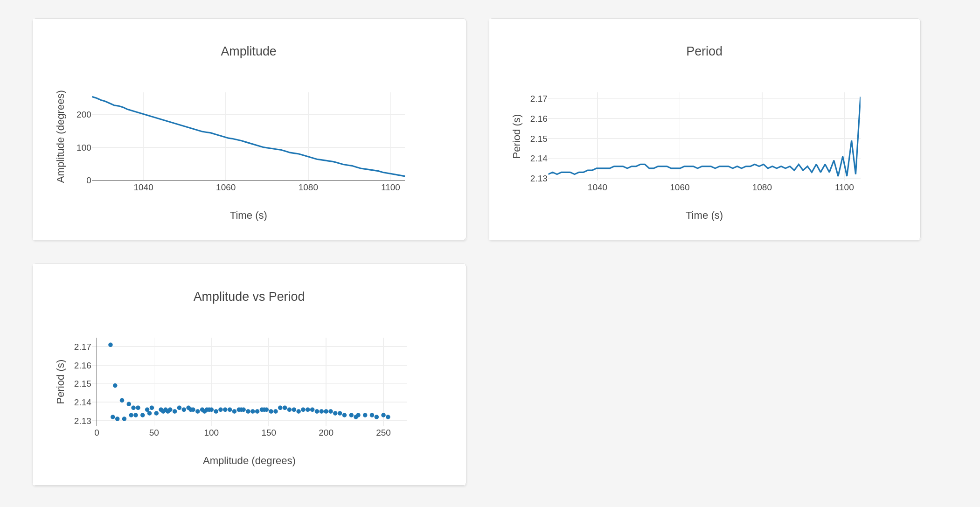Viewport: 980px width, 507px height.
Task: Click the 1040 tick in Amplitude chart
Action: [143, 188]
